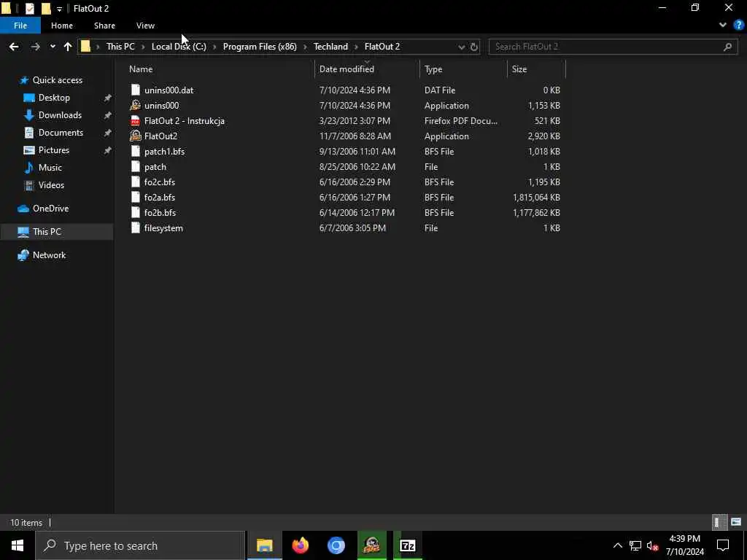Expand the Techland breadcrumb chevron
Image resolution: width=747 pixels, height=560 pixels.
[x=356, y=47]
